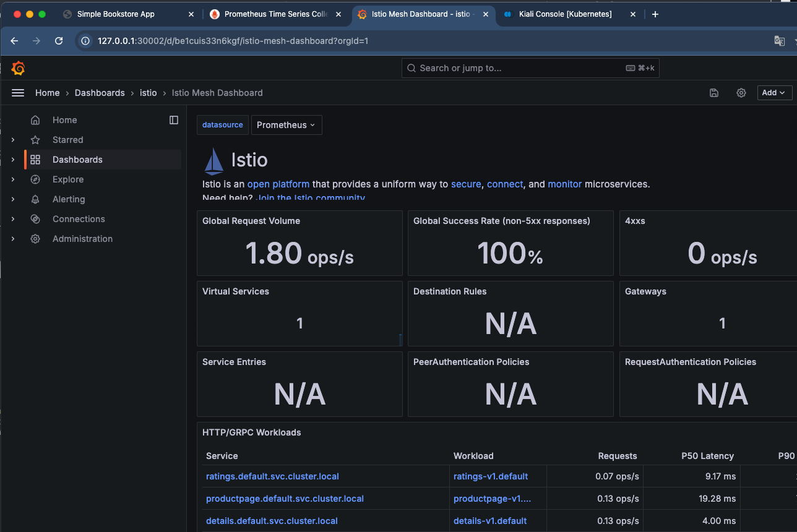
Task: Expand the Connections section chevron
Action: point(13,219)
